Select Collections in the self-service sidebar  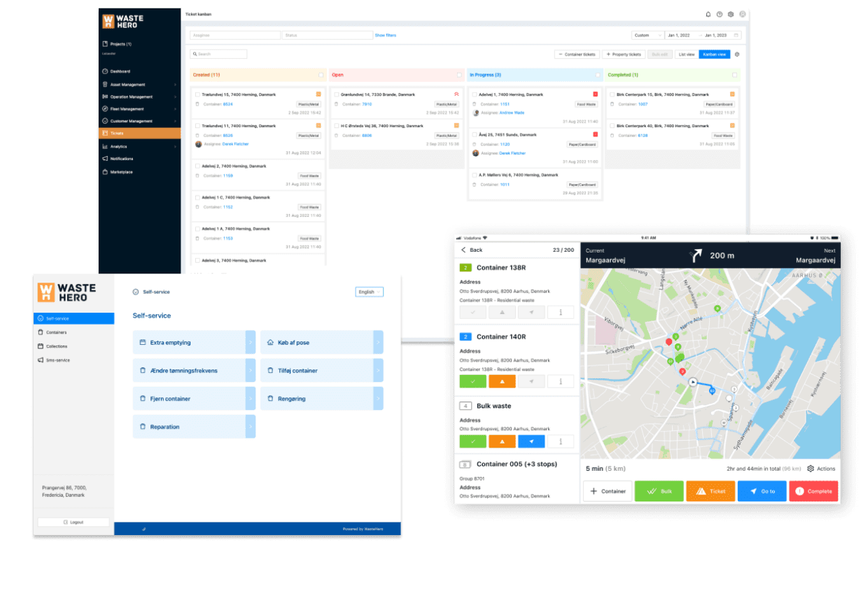pos(57,346)
